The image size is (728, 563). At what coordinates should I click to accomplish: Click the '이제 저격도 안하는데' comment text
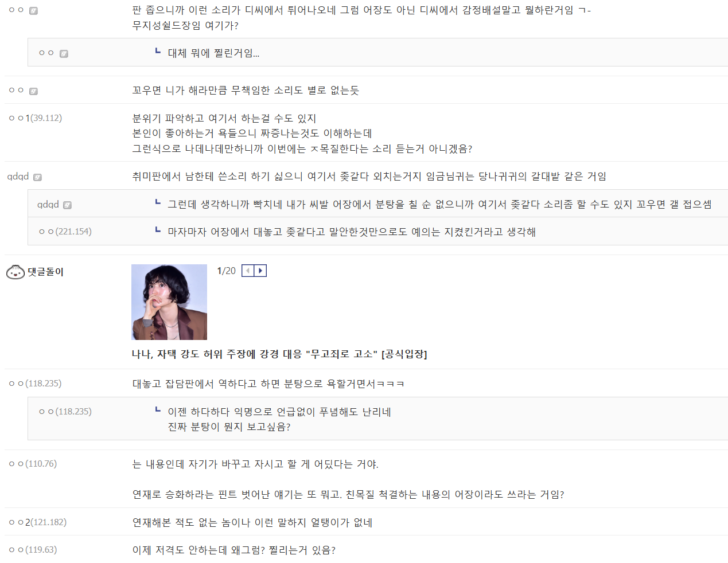click(x=234, y=550)
